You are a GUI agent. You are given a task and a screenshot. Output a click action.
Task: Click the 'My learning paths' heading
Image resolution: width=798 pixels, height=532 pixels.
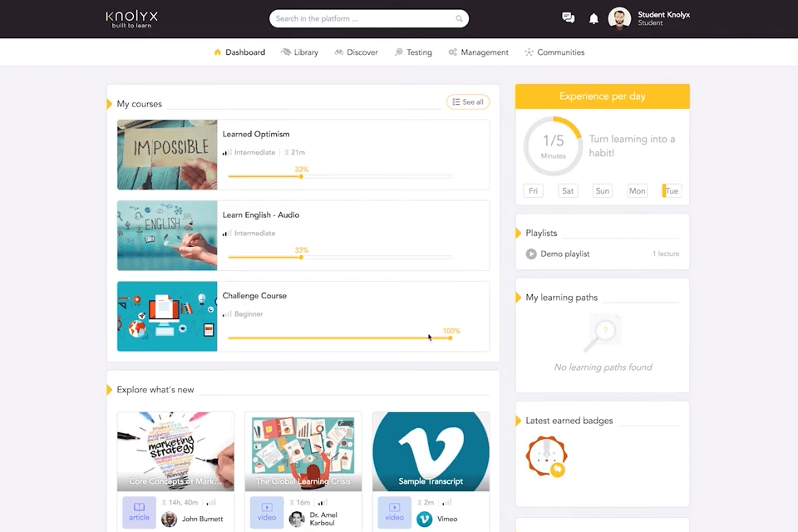pyautogui.click(x=561, y=298)
